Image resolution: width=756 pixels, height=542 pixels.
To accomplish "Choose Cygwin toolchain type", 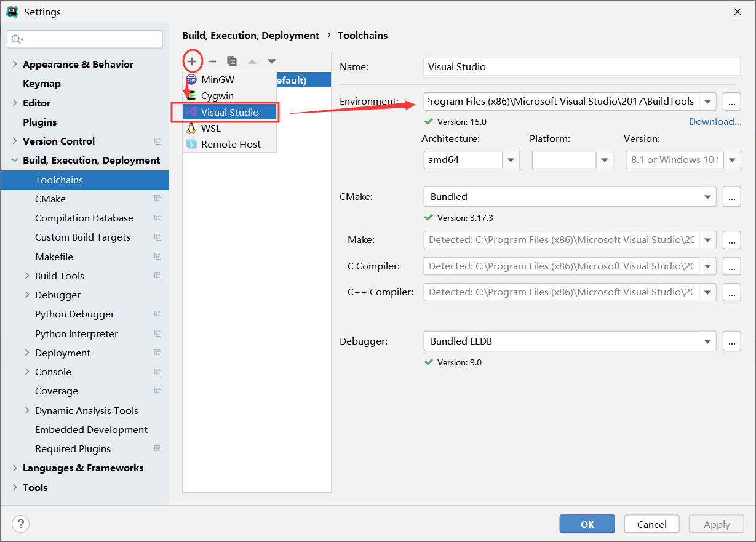I will coord(229,96).
